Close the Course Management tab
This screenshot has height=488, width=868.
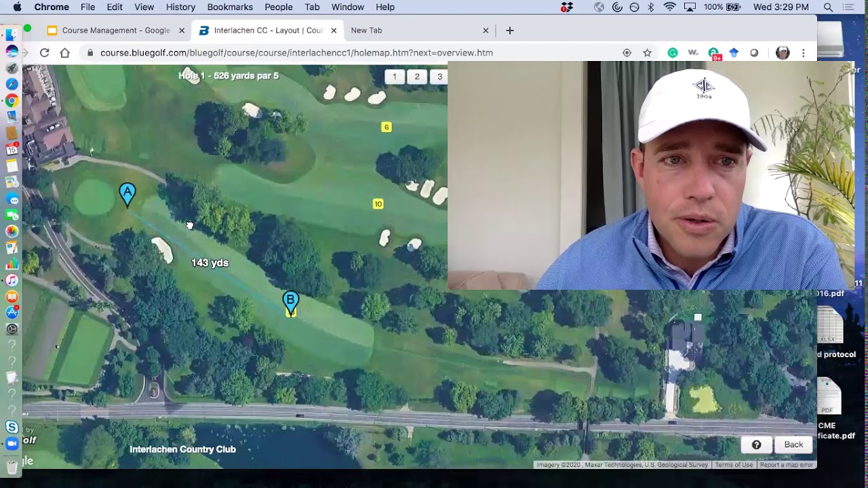click(x=182, y=30)
